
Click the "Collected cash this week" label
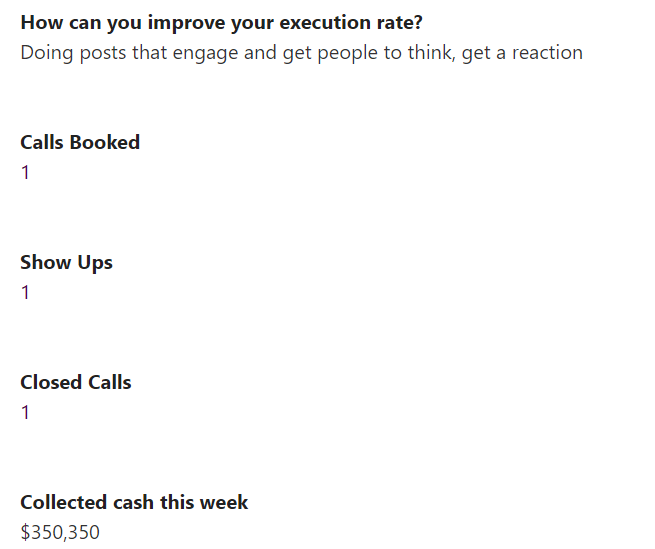click(x=134, y=502)
